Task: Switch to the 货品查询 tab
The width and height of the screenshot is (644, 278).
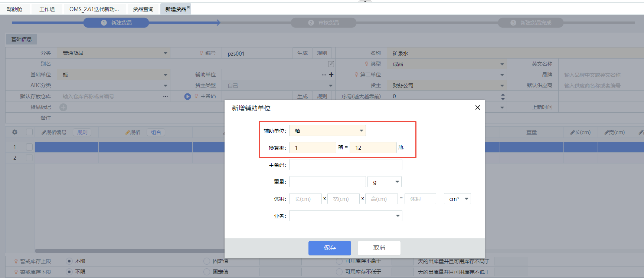Action: point(143,9)
